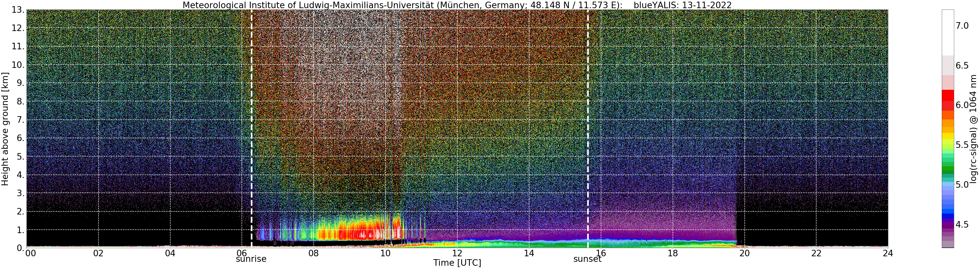This screenshot has height=269, width=980.
Task: Click the 'sunset' label below the axis
Action: (587, 259)
